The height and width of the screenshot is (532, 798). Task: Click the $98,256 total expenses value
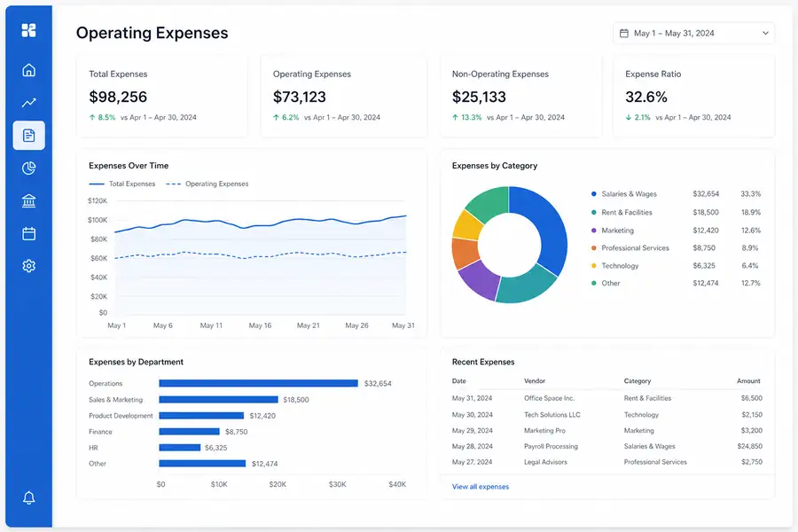pyautogui.click(x=118, y=97)
